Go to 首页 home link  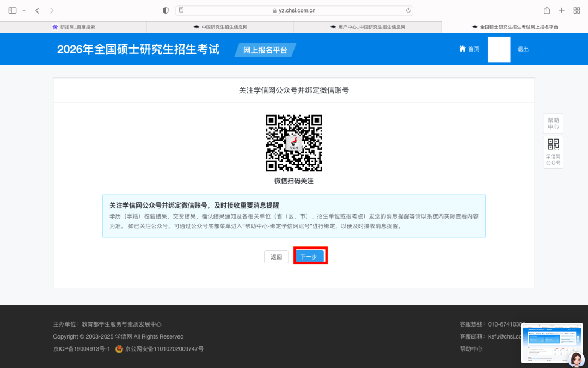click(469, 49)
